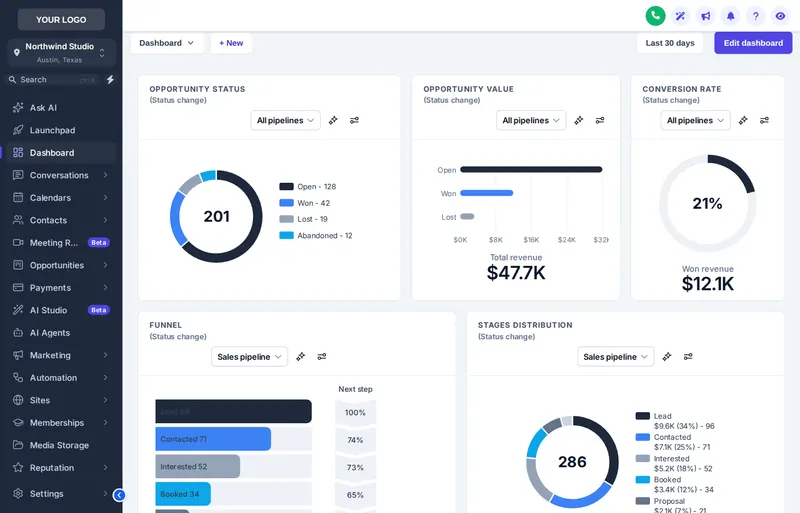Click the Interested 52 funnel bar
Screen dimensions: 800x513
(x=197, y=467)
